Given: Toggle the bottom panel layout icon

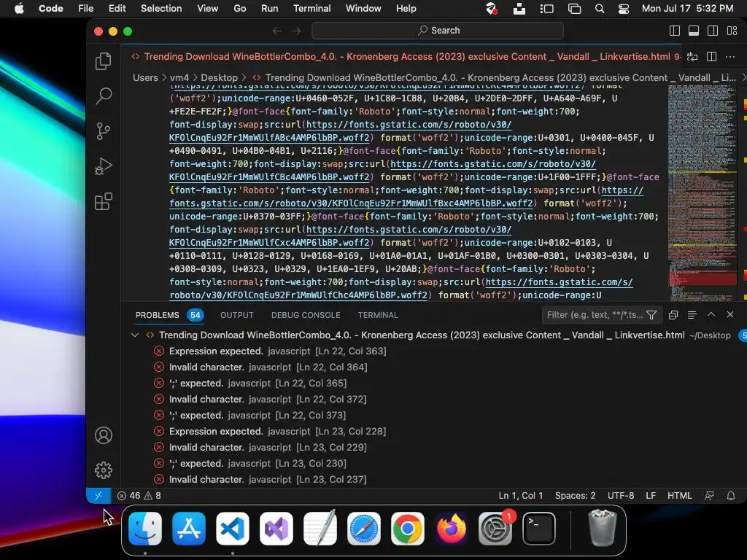Looking at the screenshot, I should [x=694, y=31].
